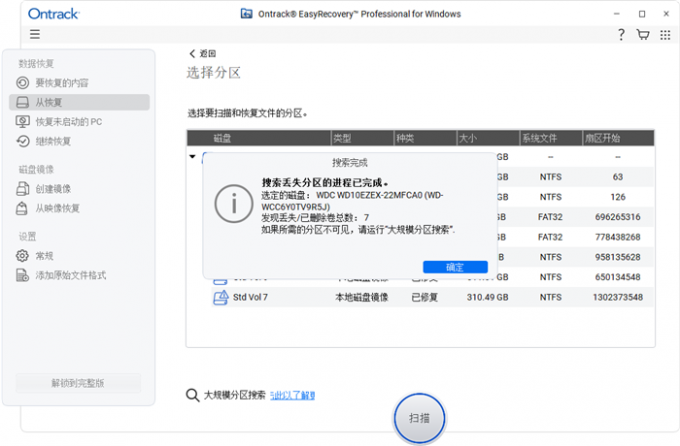Click sector start value 63
Viewport: 680px width, 446px height.
coord(618,177)
